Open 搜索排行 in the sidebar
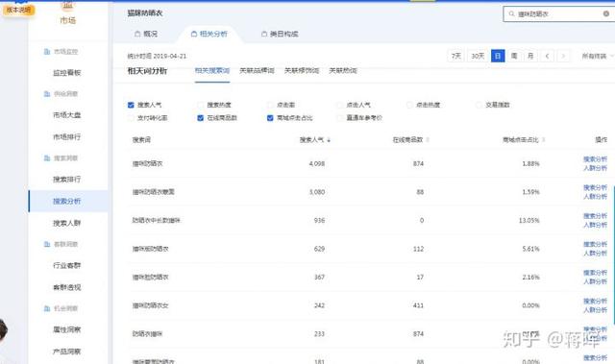The height and width of the screenshot is (364, 615). click(67, 180)
